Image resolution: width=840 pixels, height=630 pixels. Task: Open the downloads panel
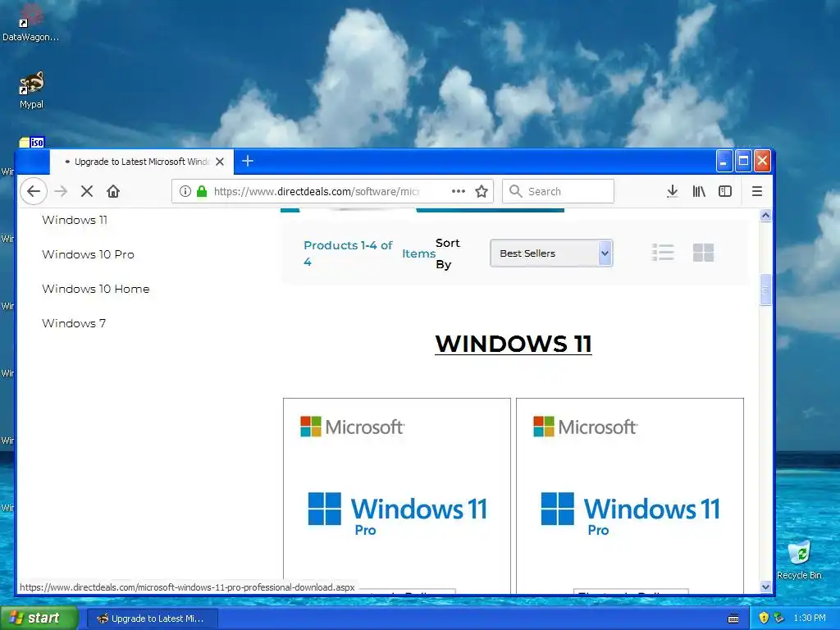pos(673,191)
